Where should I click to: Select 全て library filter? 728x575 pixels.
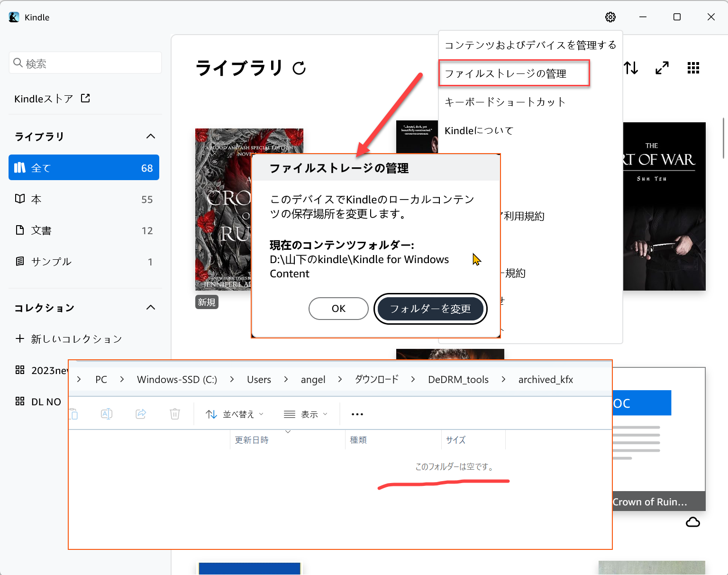coord(84,167)
